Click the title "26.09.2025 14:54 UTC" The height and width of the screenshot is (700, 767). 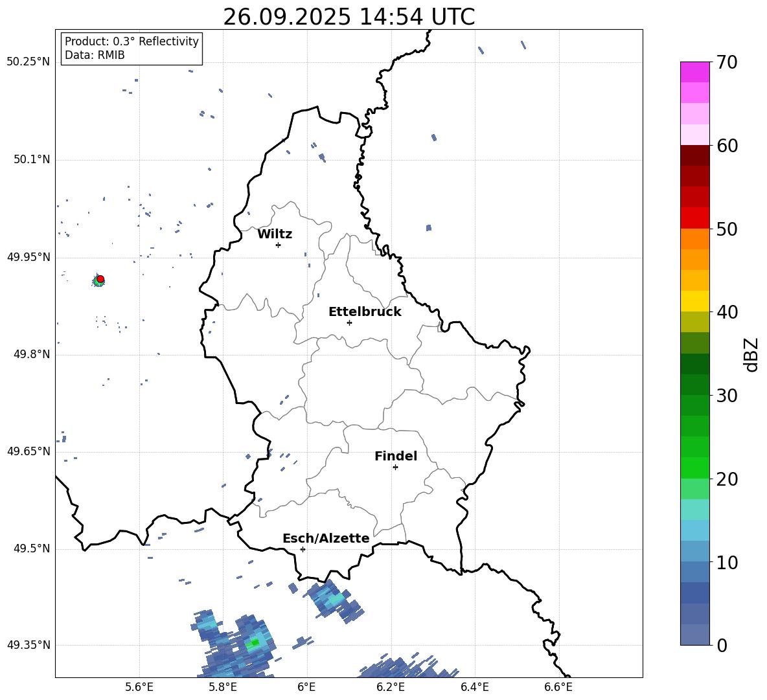pos(349,17)
